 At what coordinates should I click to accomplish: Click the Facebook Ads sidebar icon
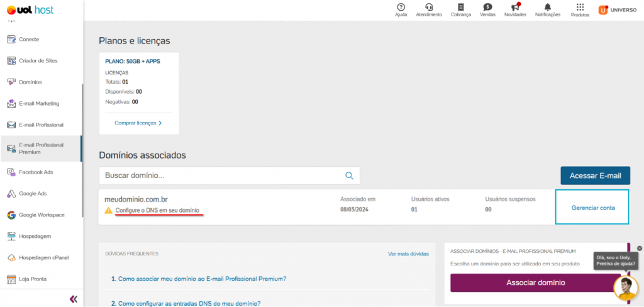(x=11, y=172)
